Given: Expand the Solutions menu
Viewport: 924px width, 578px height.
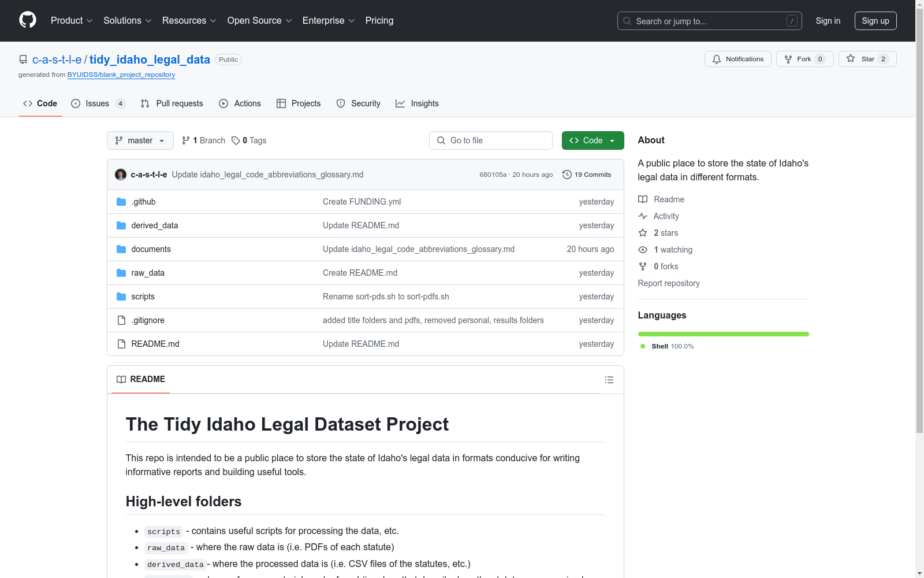Looking at the screenshot, I should tap(128, 20).
